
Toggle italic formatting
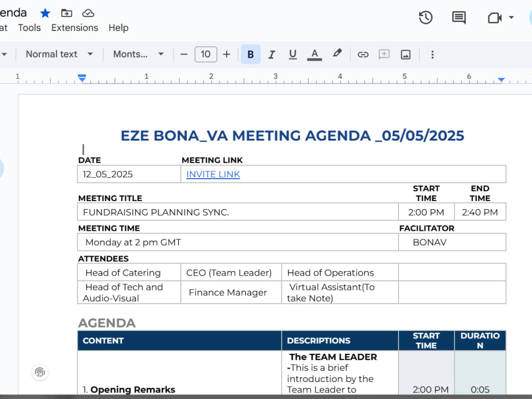point(271,54)
